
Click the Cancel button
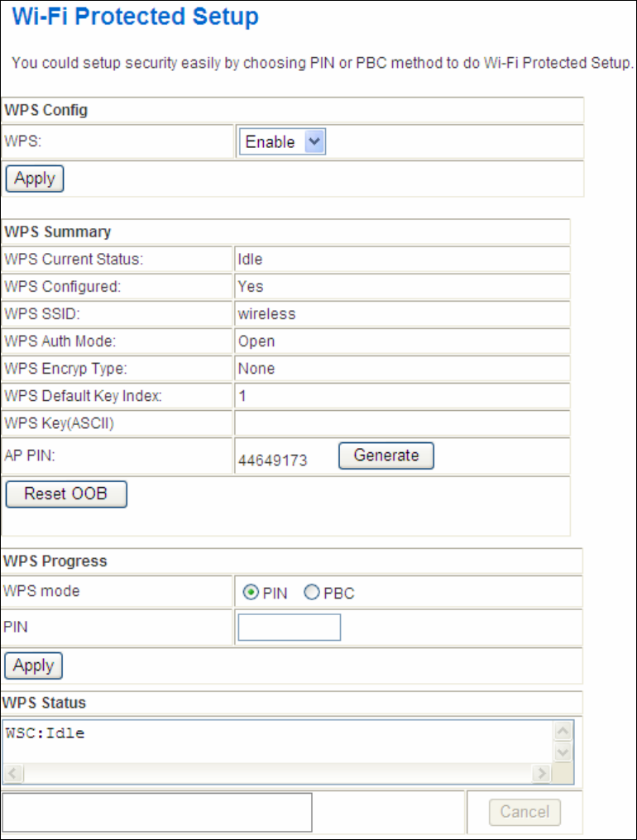pos(524,812)
